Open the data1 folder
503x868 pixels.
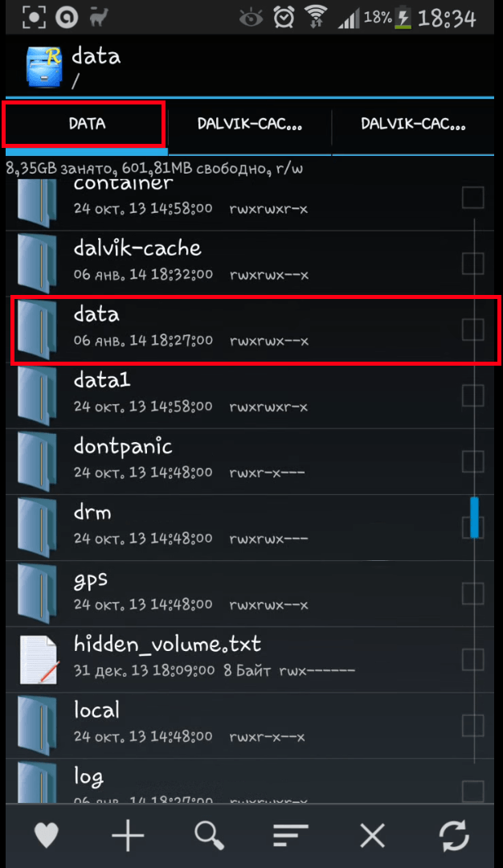(x=250, y=395)
